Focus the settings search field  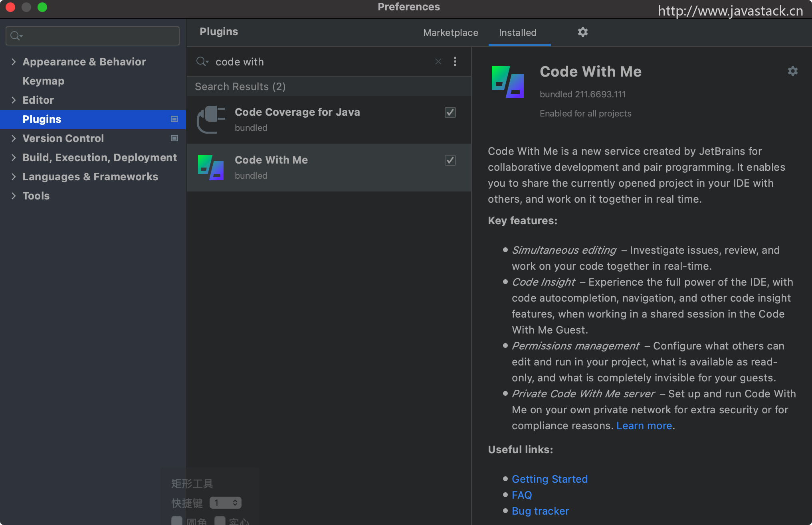click(93, 36)
